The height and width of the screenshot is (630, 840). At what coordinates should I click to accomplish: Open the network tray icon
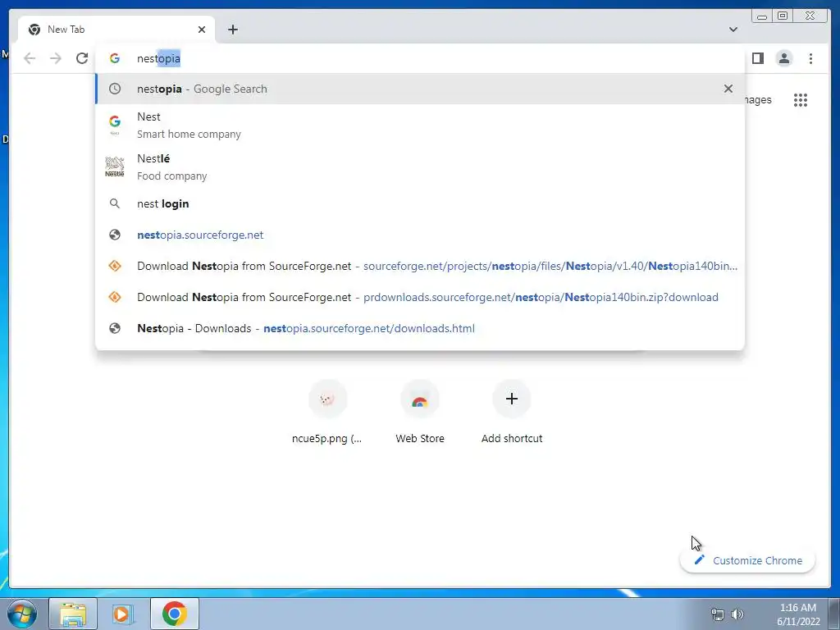[x=717, y=614]
